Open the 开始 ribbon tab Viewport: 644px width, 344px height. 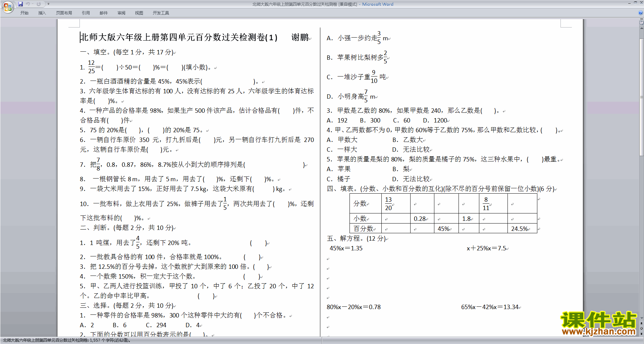(x=24, y=13)
